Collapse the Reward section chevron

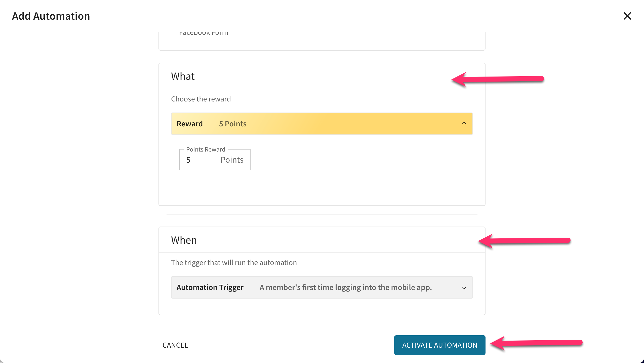tap(464, 123)
